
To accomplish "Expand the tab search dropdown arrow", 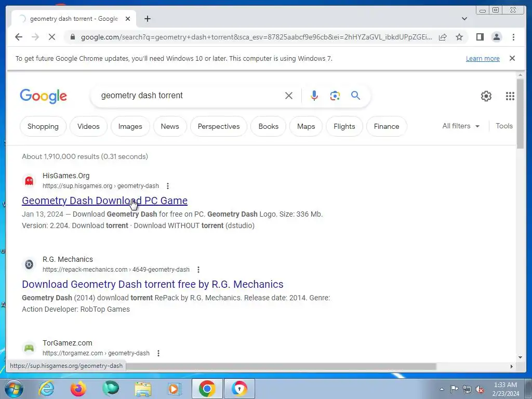I will (x=464, y=19).
